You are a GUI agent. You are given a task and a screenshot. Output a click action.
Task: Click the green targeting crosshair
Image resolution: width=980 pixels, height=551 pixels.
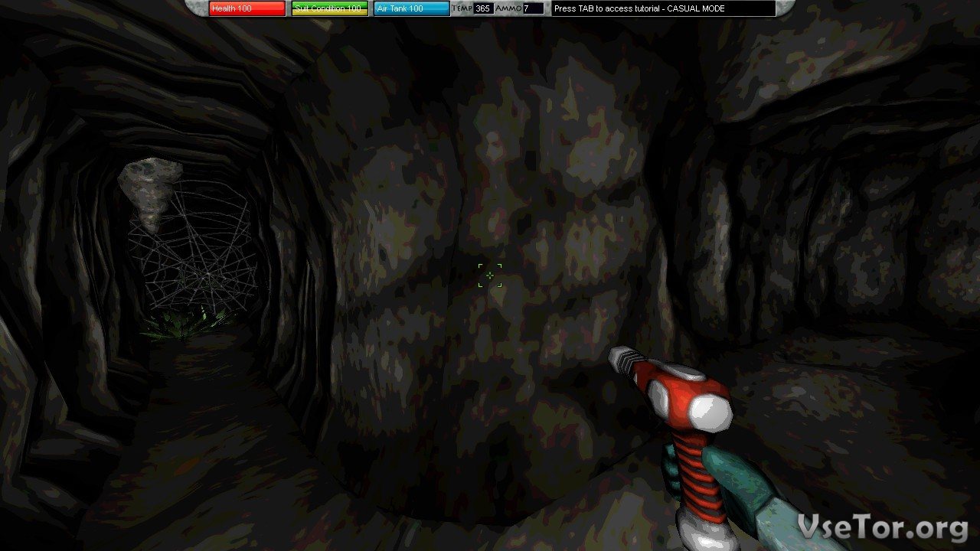tap(490, 275)
